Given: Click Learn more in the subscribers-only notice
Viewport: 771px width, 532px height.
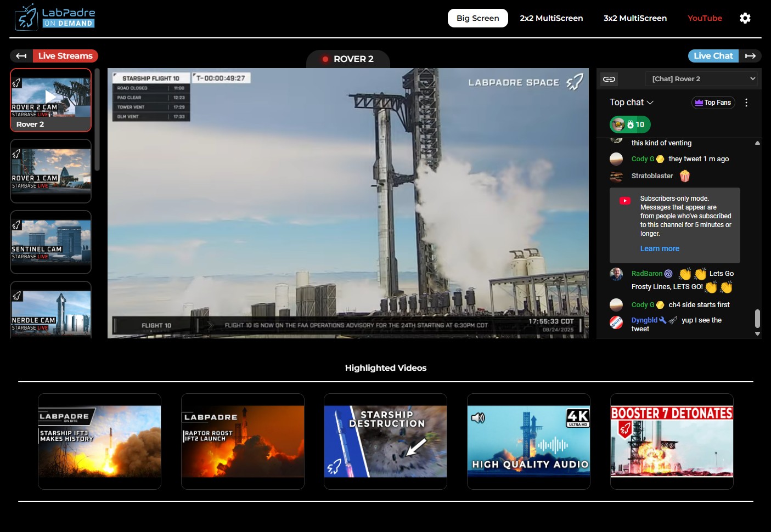Looking at the screenshot, I should (660, 248).
